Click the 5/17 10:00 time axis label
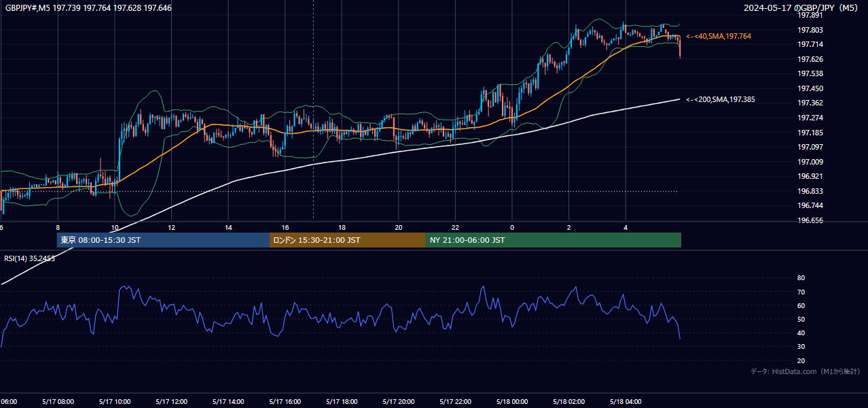868x408 pixels. (x=115, y=402)
